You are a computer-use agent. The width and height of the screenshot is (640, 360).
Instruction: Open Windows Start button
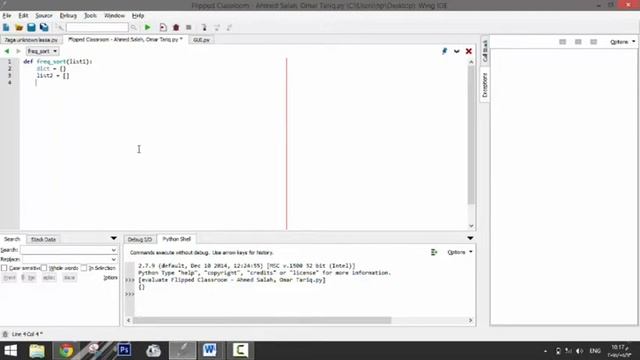coord(10,351)
